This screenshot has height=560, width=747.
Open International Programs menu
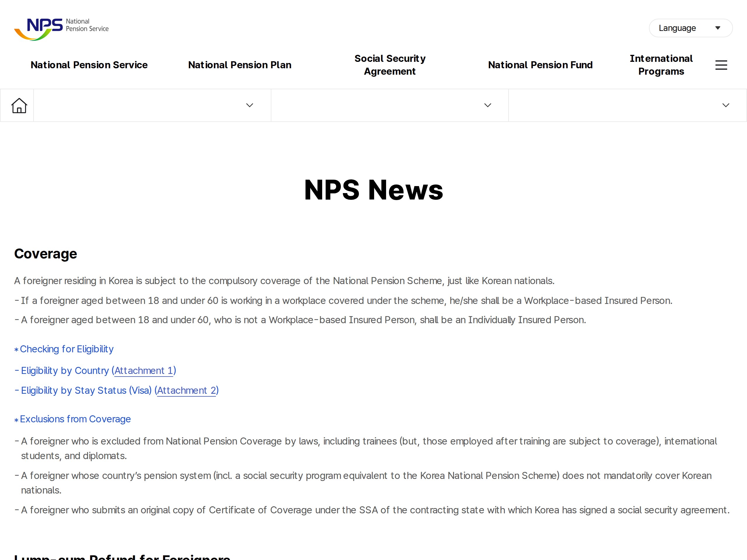click(661, 65)
